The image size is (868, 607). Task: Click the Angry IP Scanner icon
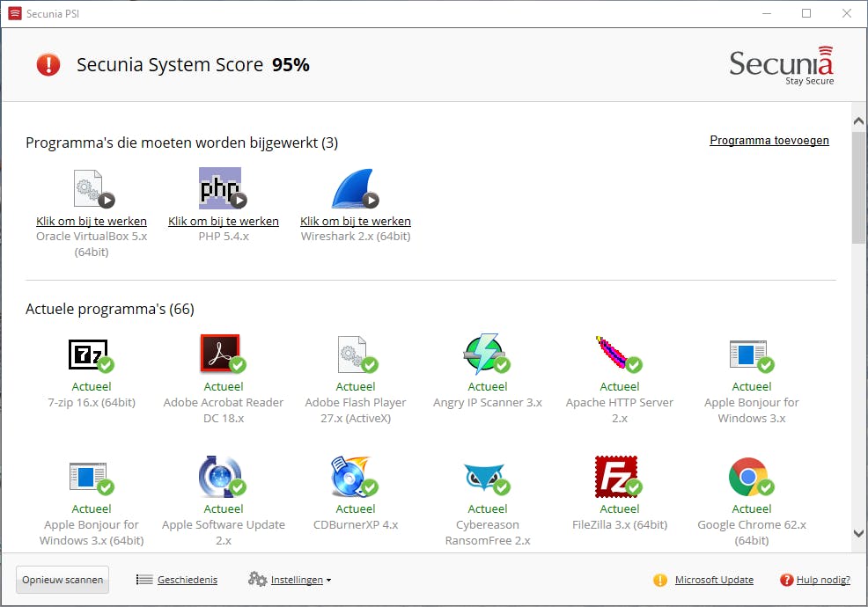pyautogui.click(x=484, y=354)
